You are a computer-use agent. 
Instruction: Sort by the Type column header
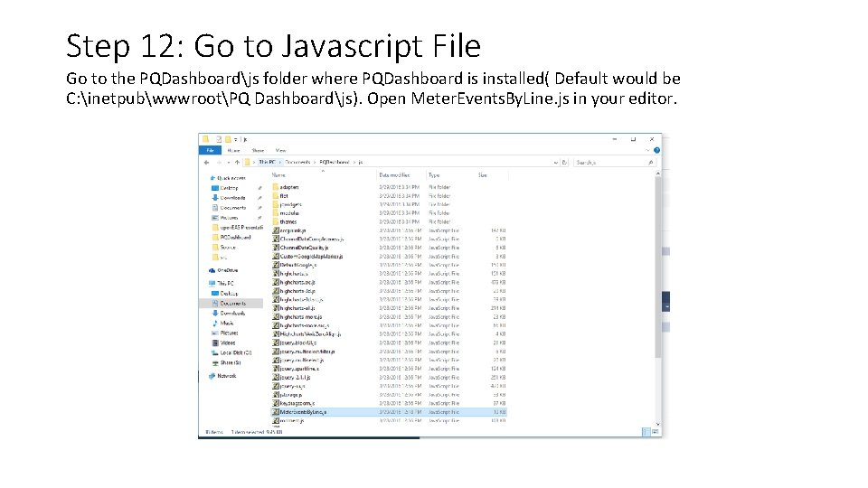coord(433,174)
